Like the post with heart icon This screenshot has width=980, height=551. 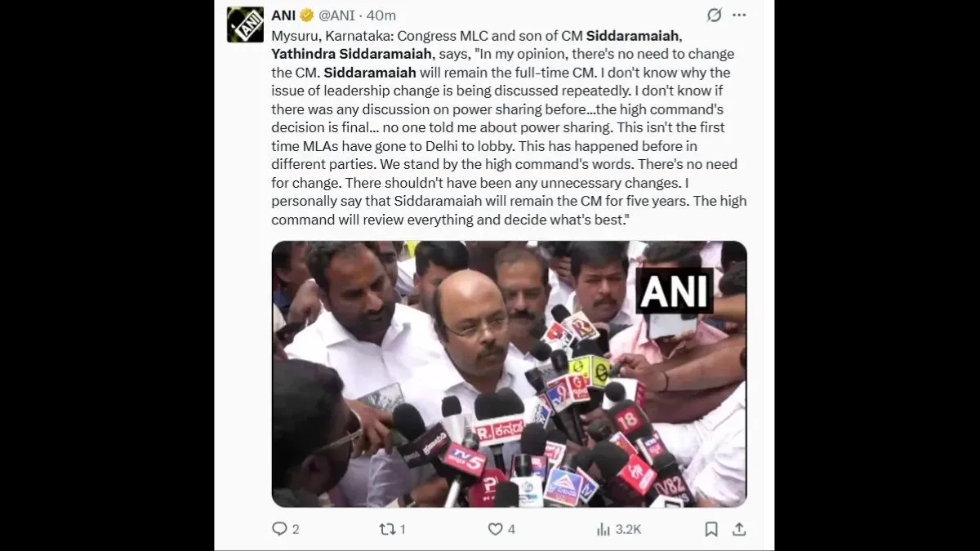point(495,529)
